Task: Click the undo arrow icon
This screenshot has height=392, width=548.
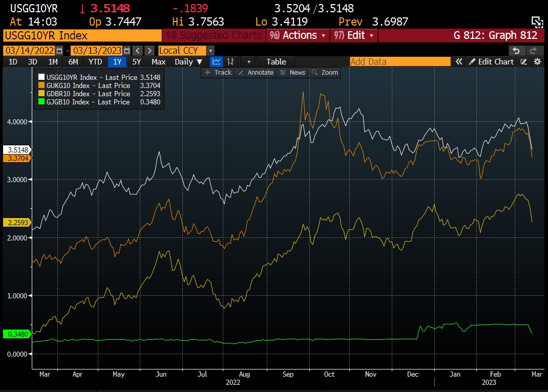Action: tap(516, 51)
